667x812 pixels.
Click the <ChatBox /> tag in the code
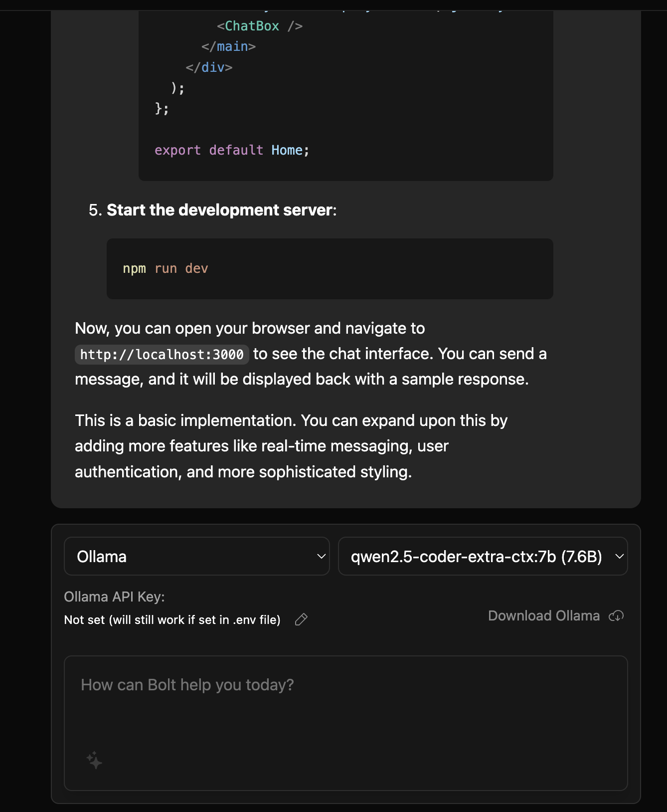[x=260, y=26]
